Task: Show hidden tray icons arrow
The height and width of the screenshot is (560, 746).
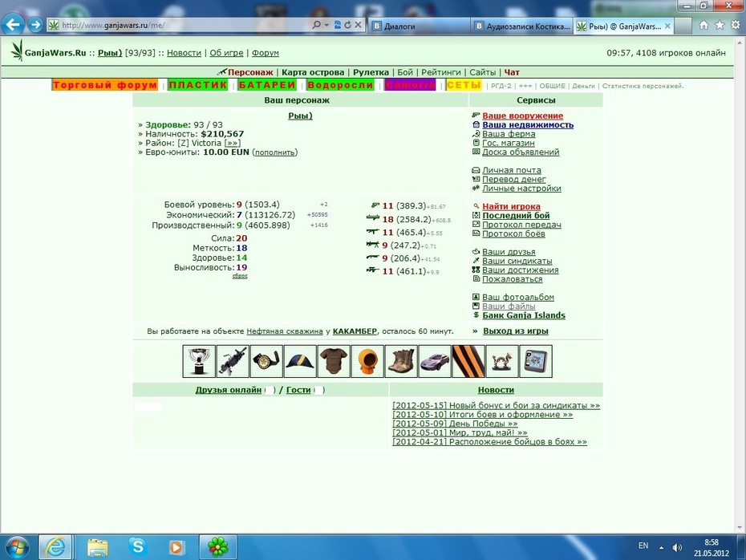Action: coord(661,548)
